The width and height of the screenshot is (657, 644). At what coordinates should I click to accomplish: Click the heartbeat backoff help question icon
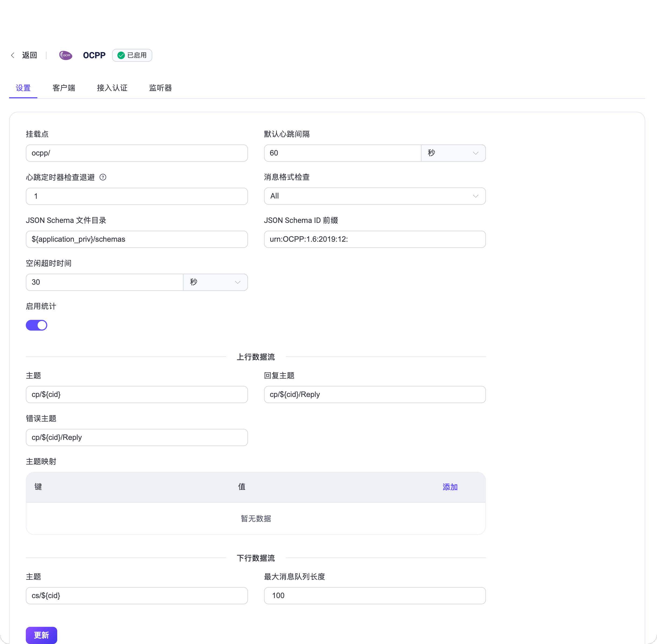pyautogui.click(x=103, y=177)
